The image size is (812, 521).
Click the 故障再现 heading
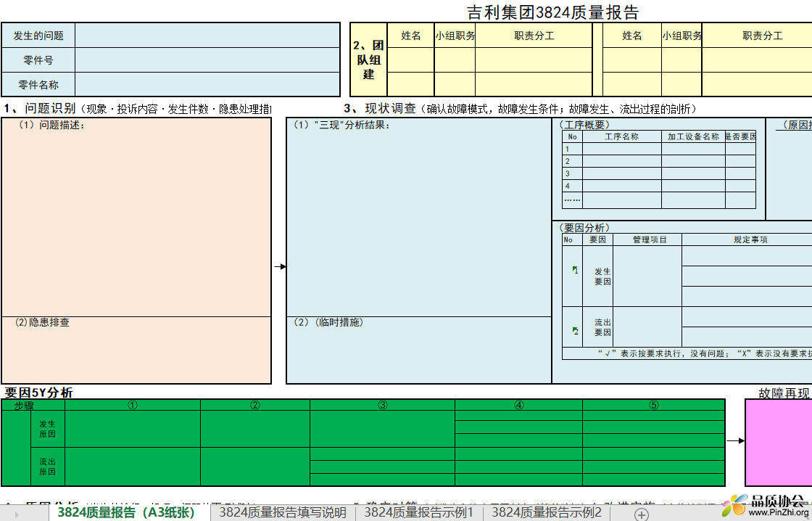(x=784, y=393)
